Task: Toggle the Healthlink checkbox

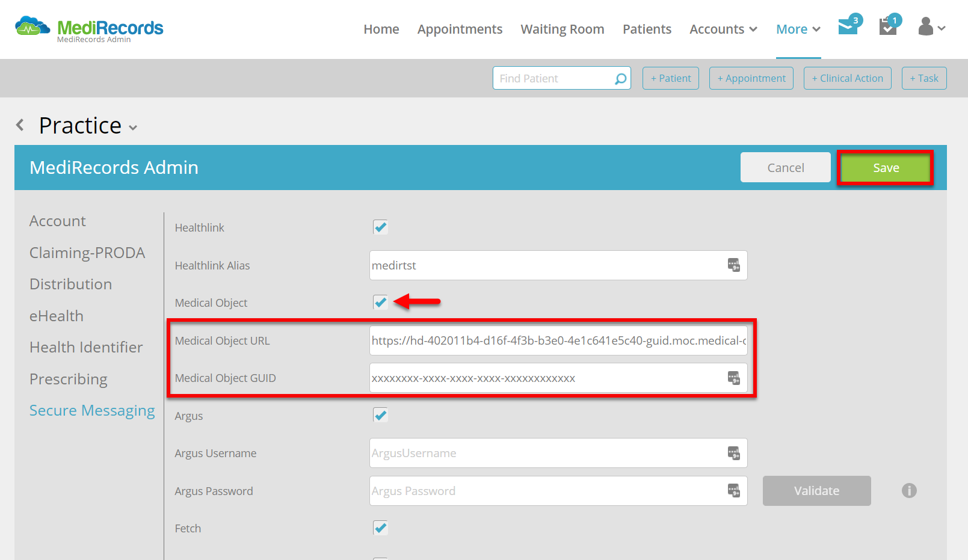Action: [x=380, y=227]
